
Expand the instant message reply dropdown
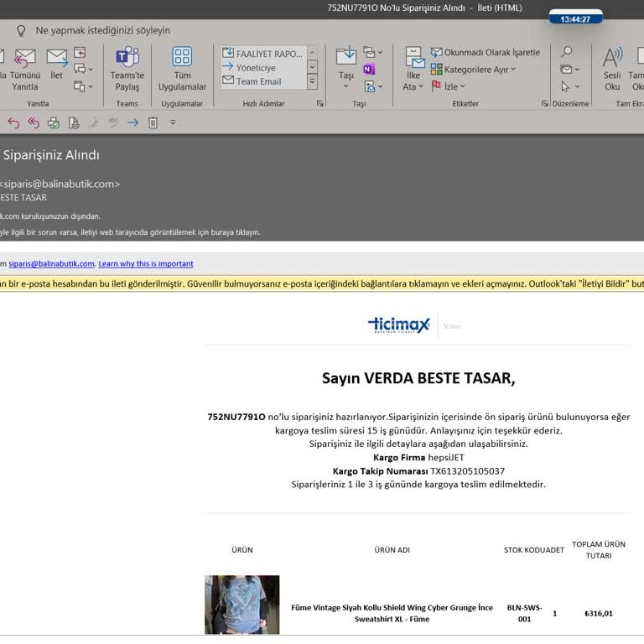(91, 70)
